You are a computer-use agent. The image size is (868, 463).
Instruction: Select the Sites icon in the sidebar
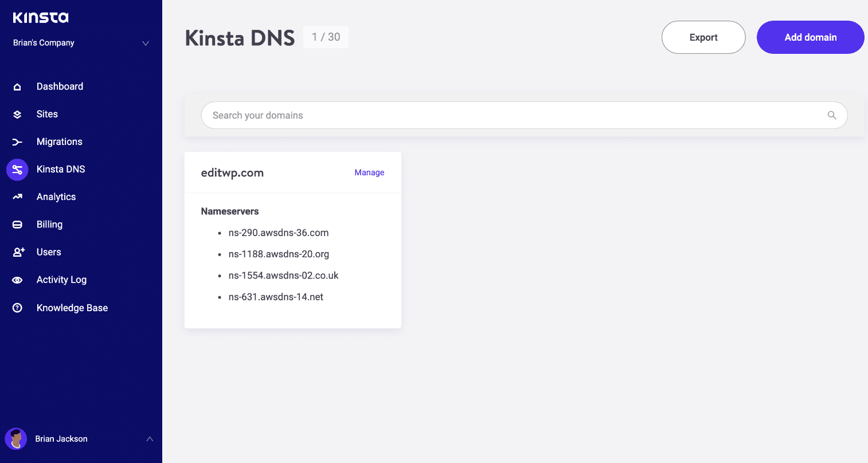(x=17, y=114)
